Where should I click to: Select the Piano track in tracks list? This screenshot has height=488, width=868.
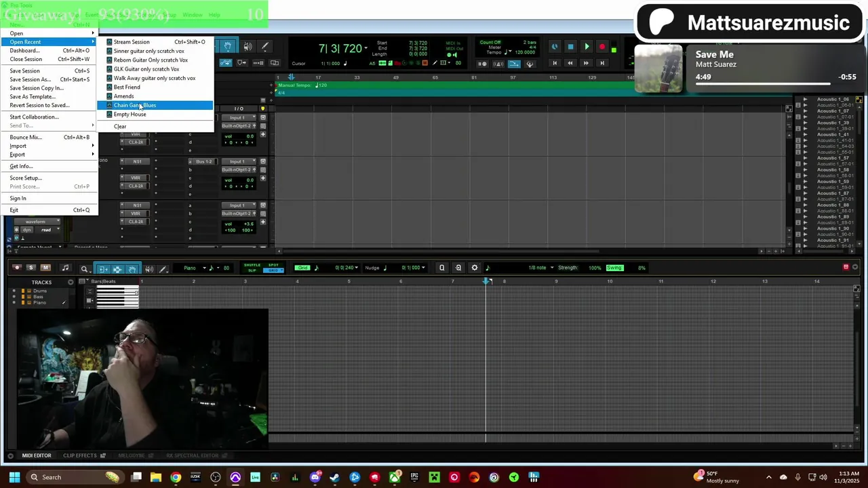(x=40, y=302)
